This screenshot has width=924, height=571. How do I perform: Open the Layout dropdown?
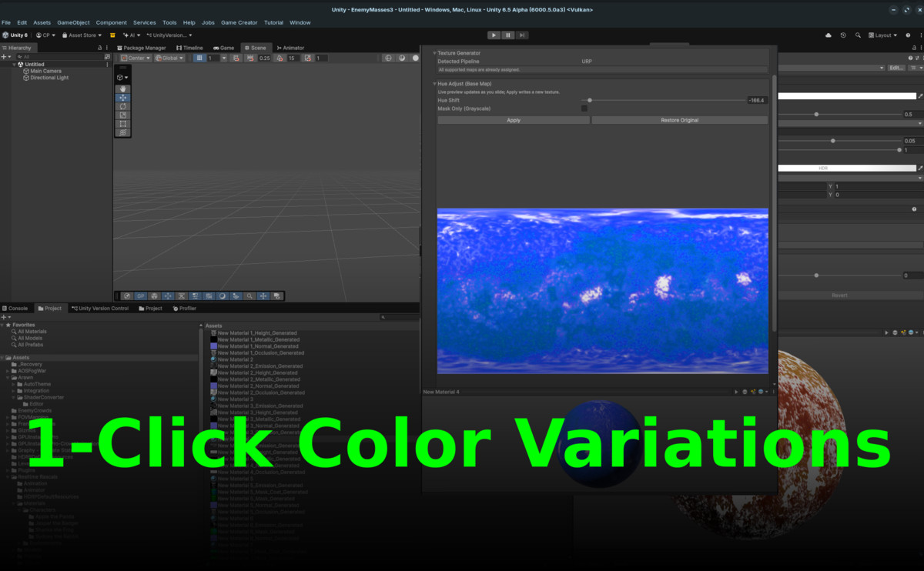point(883,35)
